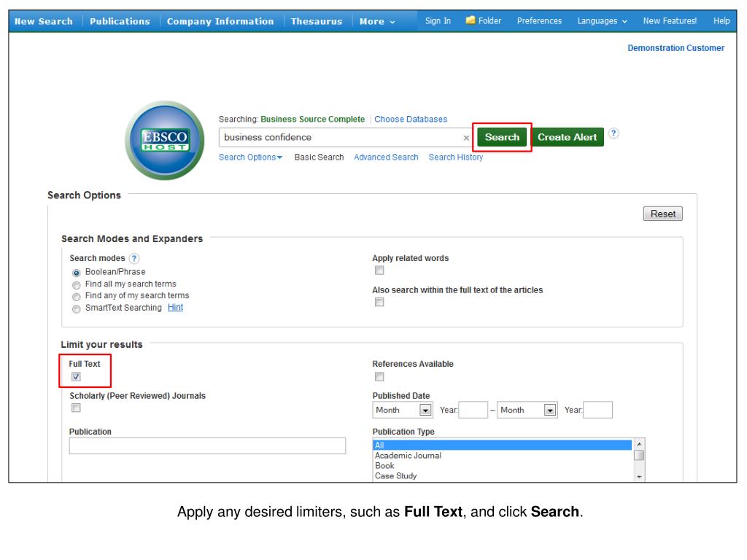Open the Search modes help icon
Image resolution: width=747 pixels, height=560 pixels.
(x=134, y=259)
